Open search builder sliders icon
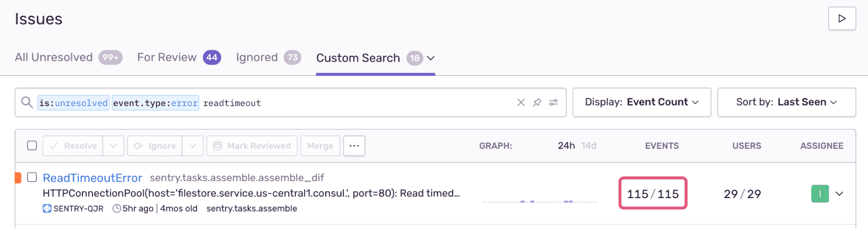 [x=553, y=103]
